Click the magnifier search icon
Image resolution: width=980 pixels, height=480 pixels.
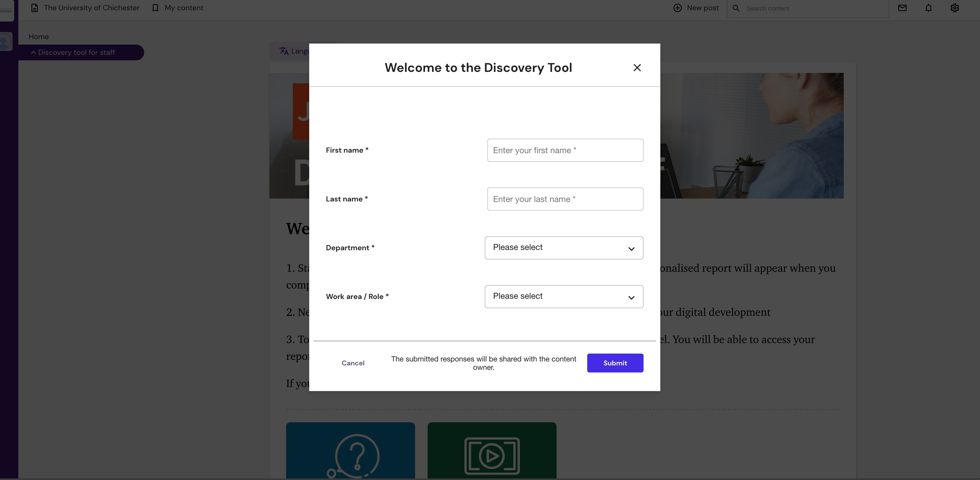[x=736, y=8]
